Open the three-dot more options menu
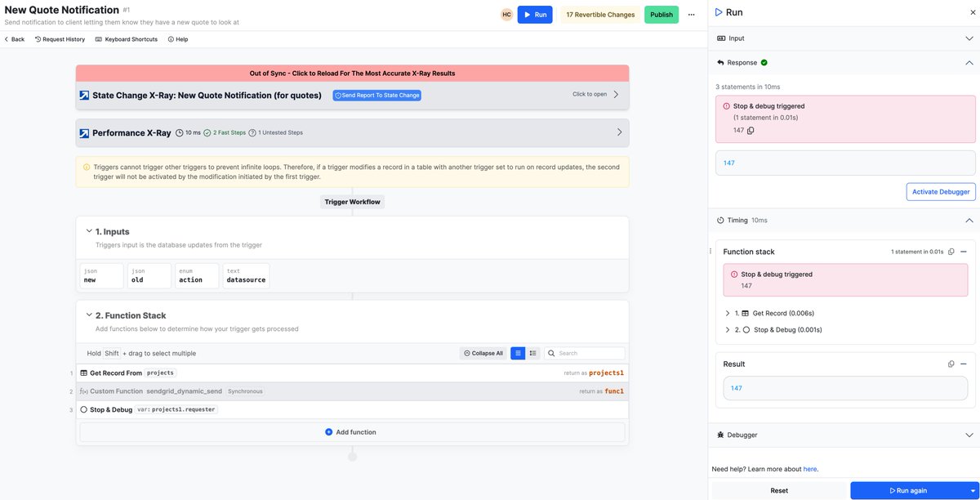Viewport: 980px width, 500px height. pyautogui.click(x=692, y=15)
